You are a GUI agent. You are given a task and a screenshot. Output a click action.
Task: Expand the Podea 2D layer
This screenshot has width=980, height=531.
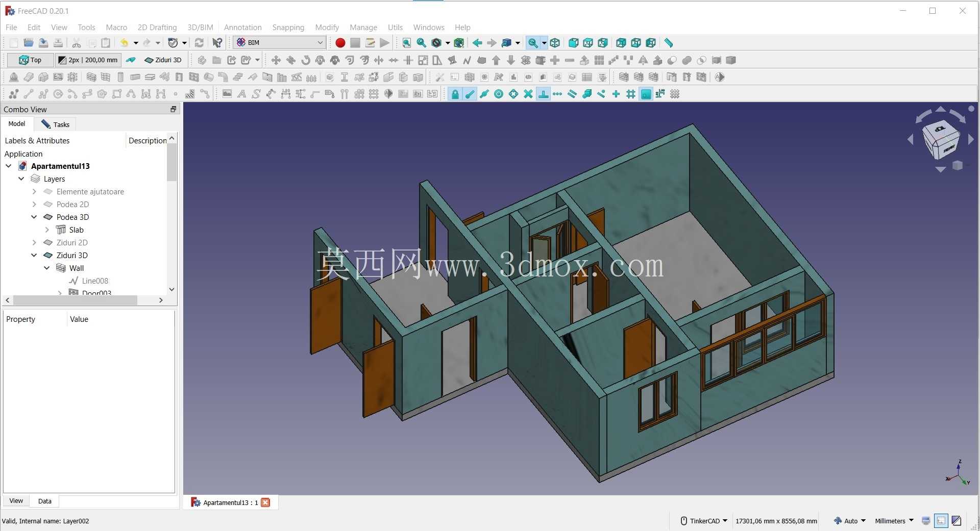[34, 204]
